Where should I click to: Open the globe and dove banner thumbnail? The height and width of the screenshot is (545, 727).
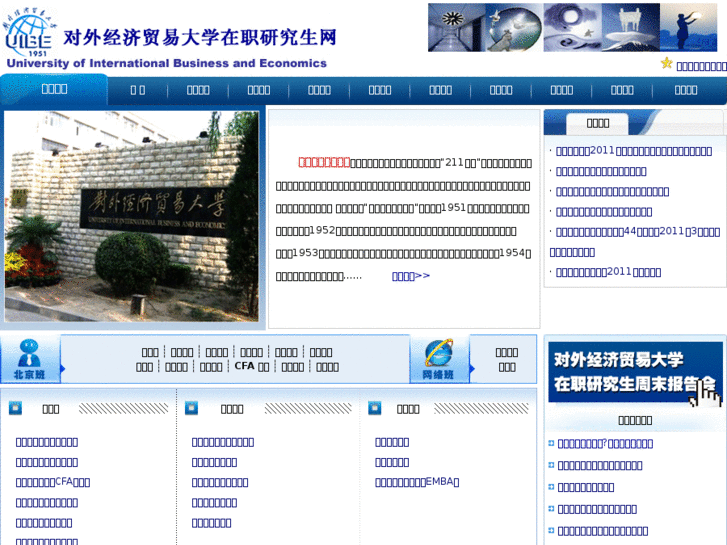pyautogui.click(x=514, y=27)
